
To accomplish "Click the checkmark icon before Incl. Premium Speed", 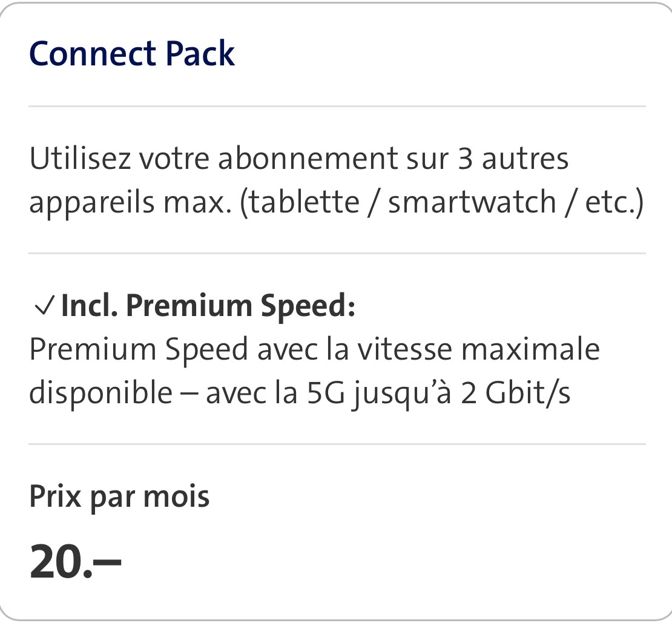I will pos(45,307).
